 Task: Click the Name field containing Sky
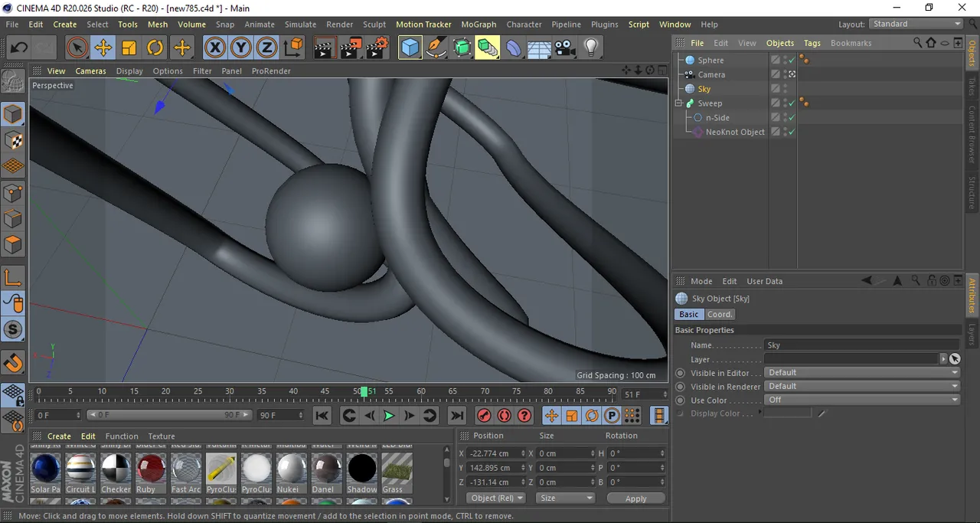[x=862, y=345]
